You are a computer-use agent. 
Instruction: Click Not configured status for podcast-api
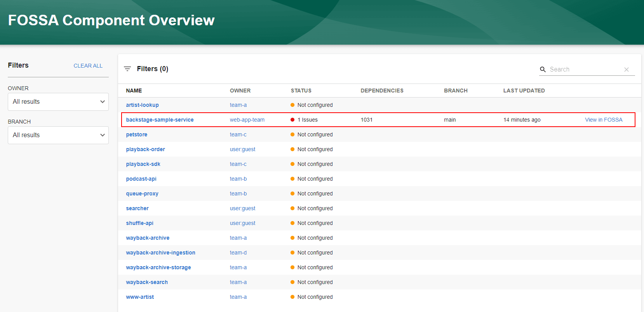click(x=315, y=179)
